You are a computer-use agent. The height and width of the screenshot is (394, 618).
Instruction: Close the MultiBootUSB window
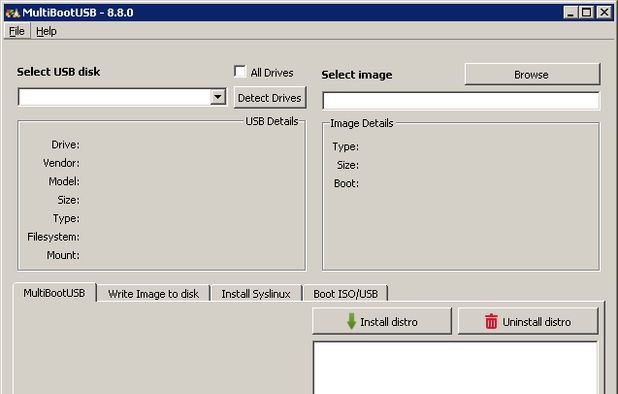click(x=604, y=13)
